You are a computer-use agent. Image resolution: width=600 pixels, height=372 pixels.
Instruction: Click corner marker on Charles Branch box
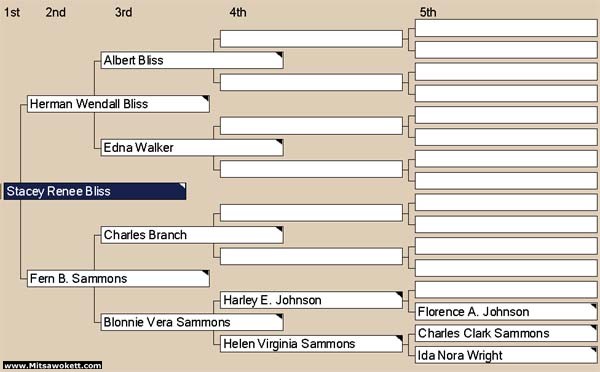[280, 230]
